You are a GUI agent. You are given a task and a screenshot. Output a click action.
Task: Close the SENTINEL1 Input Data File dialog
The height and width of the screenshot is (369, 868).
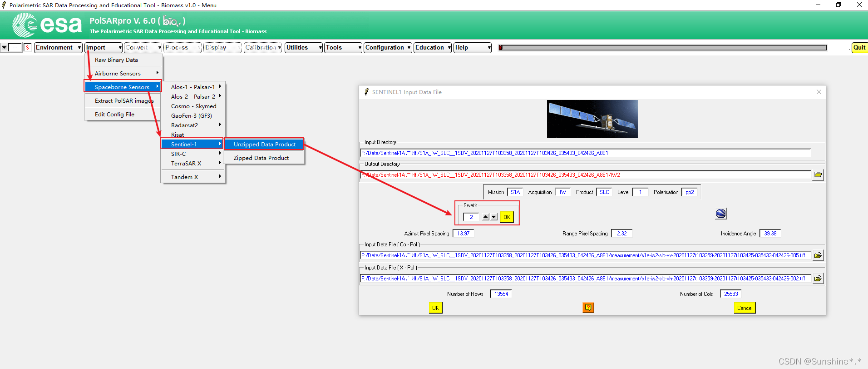pos(819,92)
